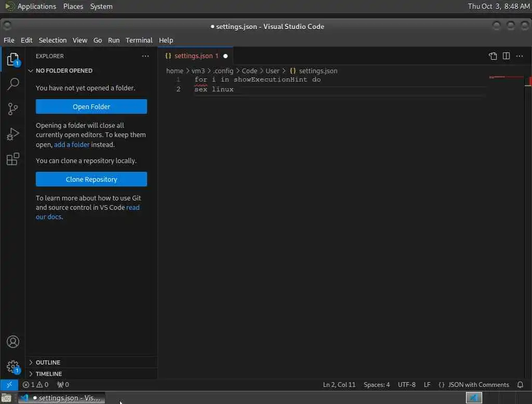Click '.config' in the breadcrumb path

click(x=223, y=71)
